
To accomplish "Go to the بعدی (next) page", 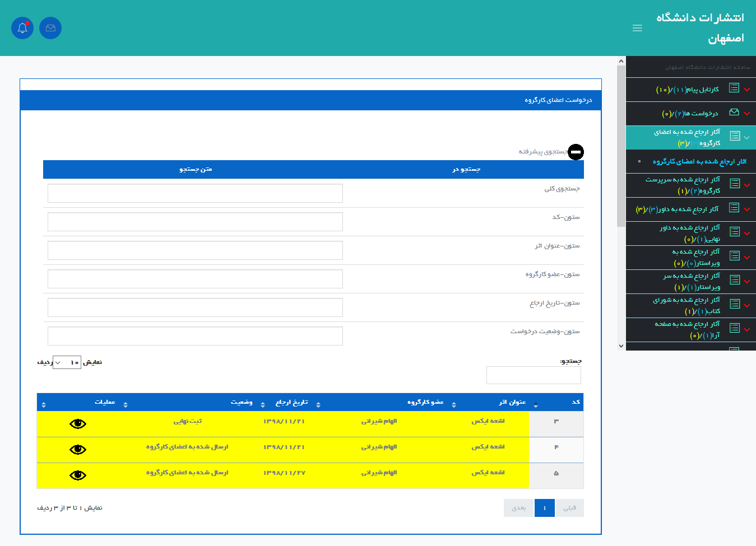I will 519,508.
